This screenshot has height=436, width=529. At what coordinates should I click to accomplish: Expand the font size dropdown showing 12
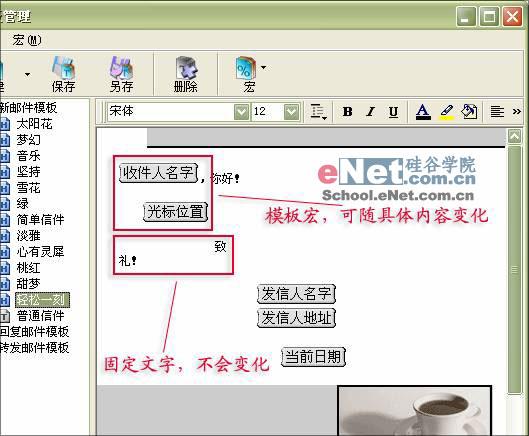click(291, 112)
